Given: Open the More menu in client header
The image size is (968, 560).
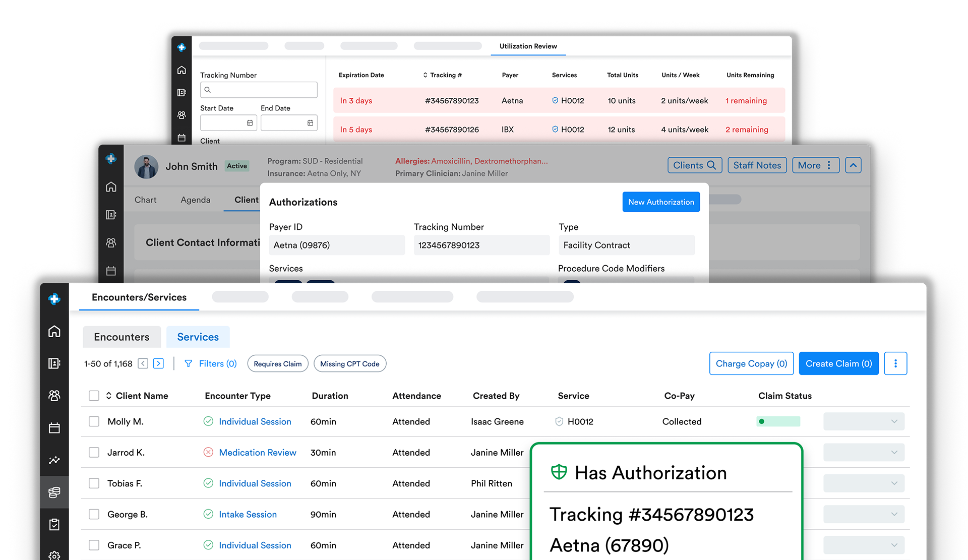Looking at the screenshot, I should [815, 165].
